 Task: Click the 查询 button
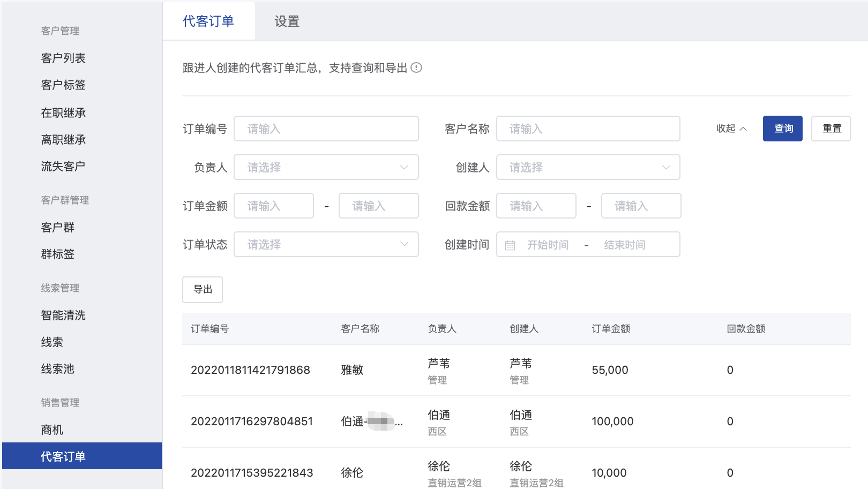tap(783, 129)
